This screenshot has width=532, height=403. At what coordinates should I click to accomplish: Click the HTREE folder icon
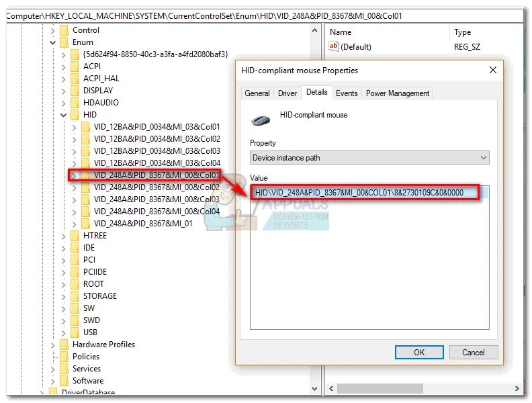click(x=75, y=236)
